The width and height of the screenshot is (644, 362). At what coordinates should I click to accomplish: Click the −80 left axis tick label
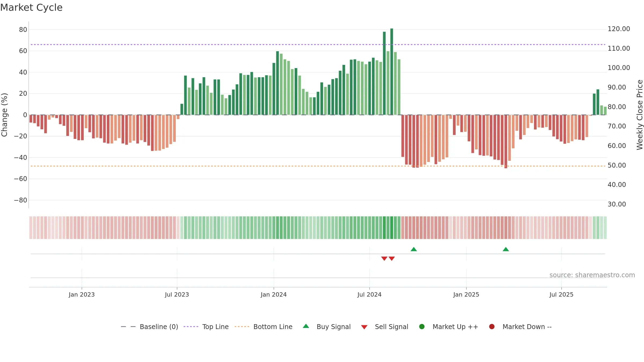[x=21, y=200]
